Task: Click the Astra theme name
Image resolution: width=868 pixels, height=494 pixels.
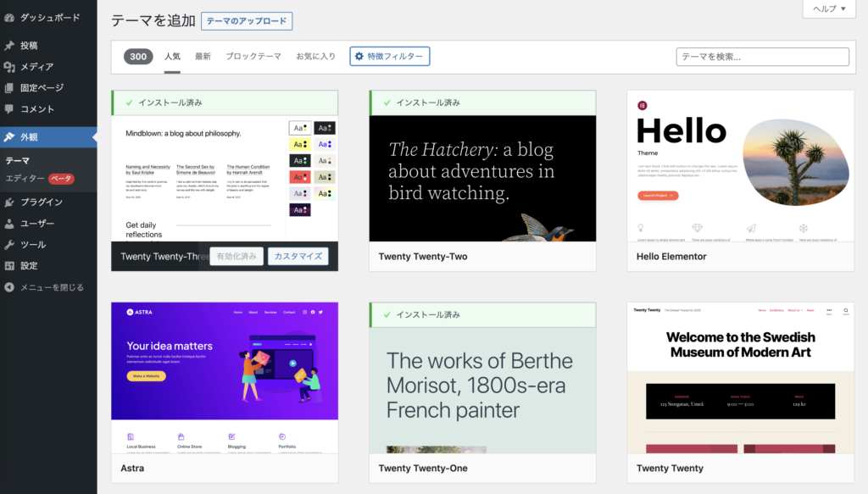Action: click(132, 468)
